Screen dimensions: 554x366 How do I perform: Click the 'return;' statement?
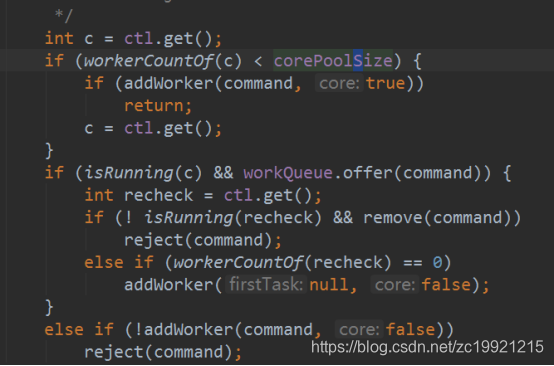(x=158, y=106)
